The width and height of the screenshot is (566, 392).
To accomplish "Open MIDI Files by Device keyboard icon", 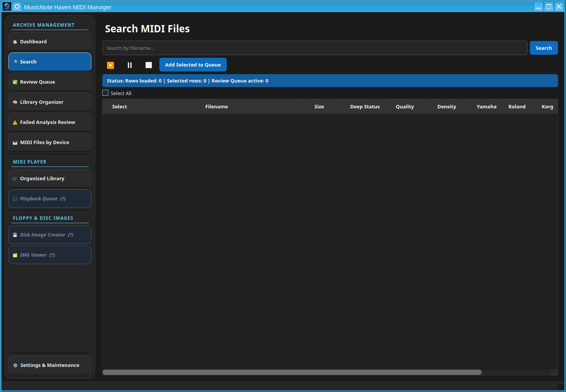I will pos(15,143).
